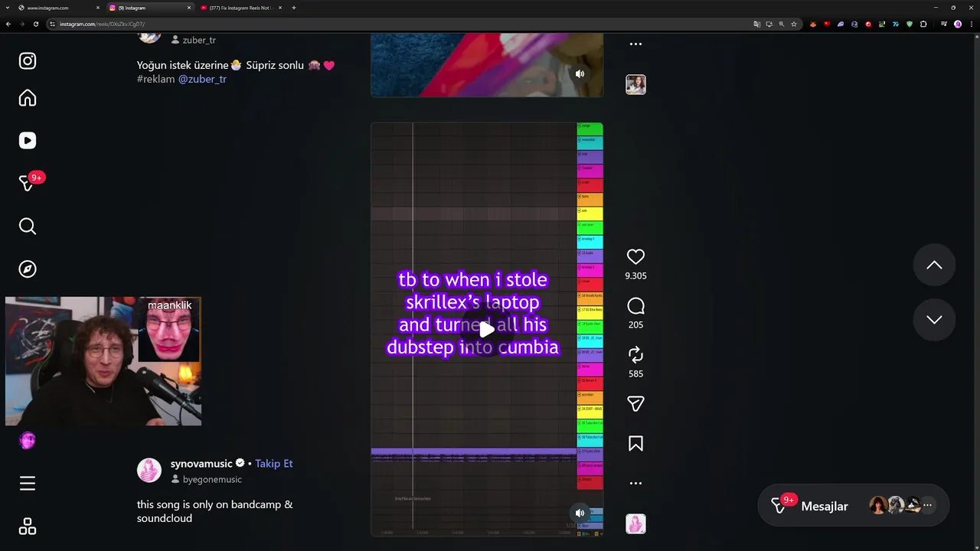Open the profile avatar in the sidebar

(28, 441)
